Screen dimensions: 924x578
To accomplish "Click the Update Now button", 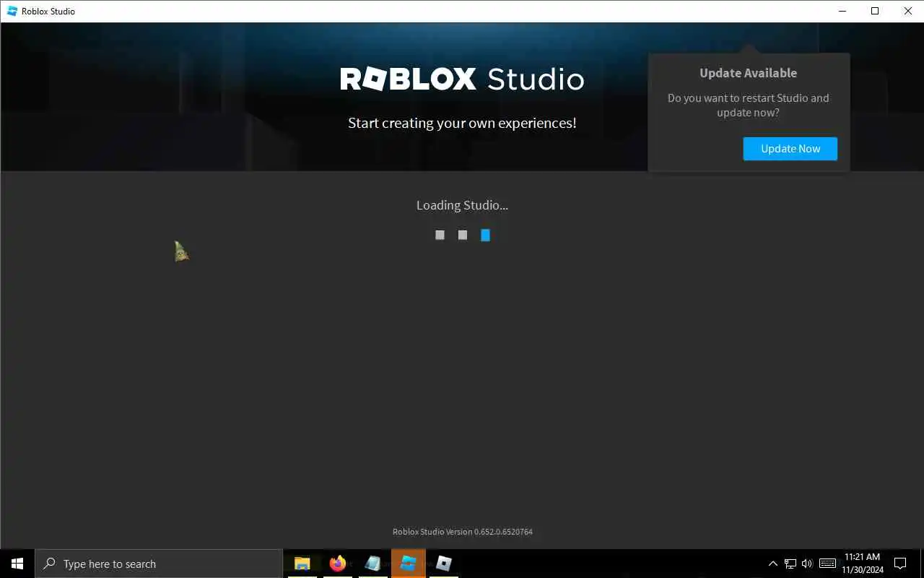I will click(x=790, y=149).
